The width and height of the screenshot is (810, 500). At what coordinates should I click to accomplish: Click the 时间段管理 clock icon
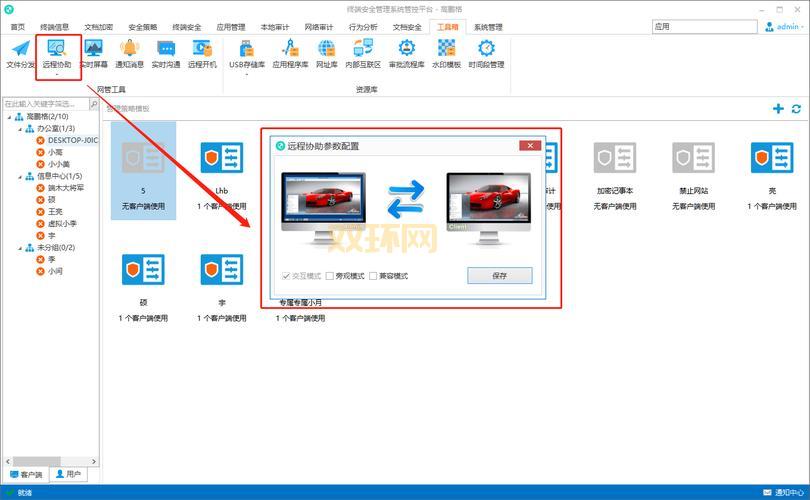[486, 52]
